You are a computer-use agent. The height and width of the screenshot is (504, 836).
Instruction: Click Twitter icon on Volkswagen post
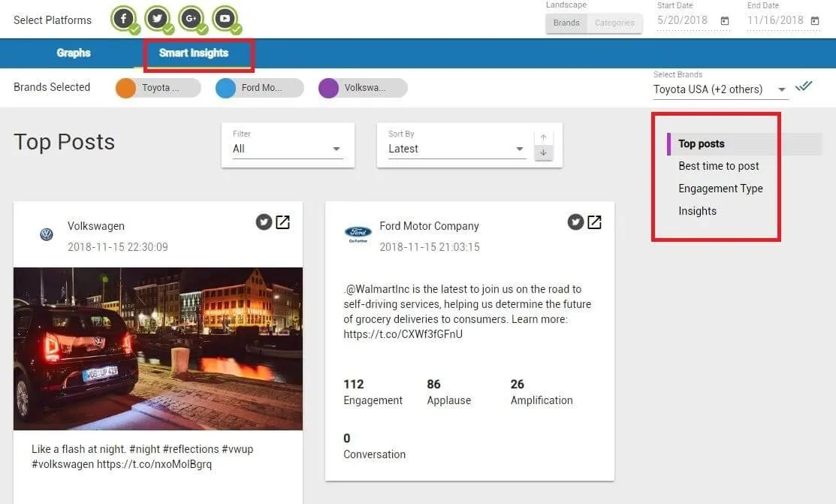[x=264, y=222]
